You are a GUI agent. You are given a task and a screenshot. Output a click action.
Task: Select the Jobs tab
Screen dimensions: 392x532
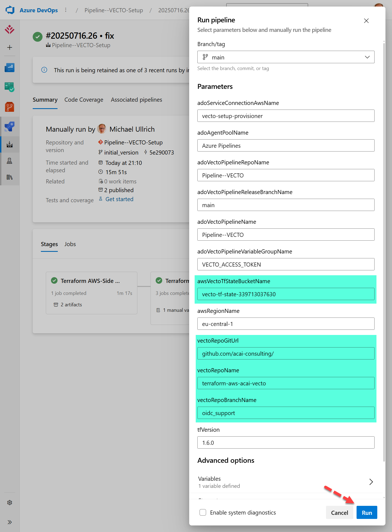[x=70, y=244]
